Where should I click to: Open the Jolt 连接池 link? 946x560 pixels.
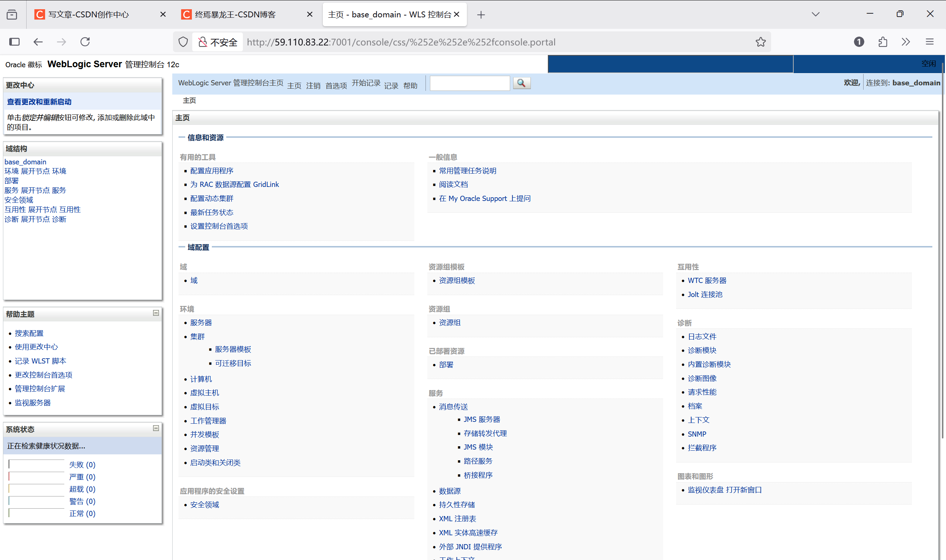tap(705, 294)
